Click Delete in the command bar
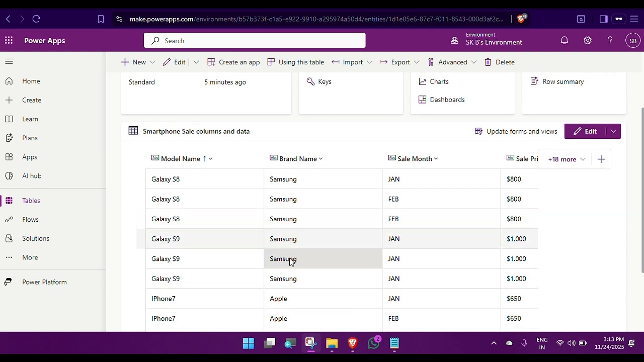Image resolution: width=644 pixels, height=362 pixels. (x=500, y=62)
